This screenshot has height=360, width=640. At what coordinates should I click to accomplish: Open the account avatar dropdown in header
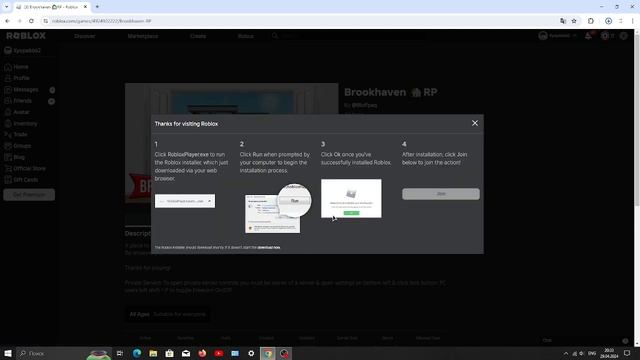[x=558, y=36]
